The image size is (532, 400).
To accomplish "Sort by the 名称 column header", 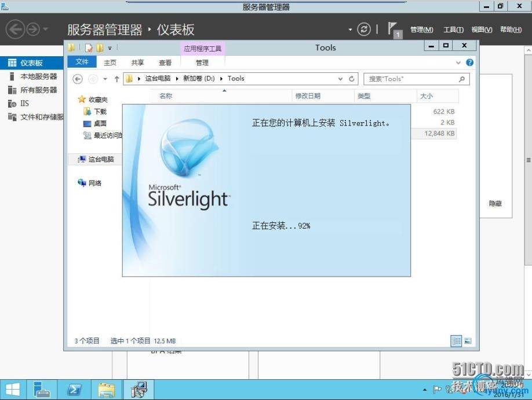I will pyautogui.click(x=221, y=96).
